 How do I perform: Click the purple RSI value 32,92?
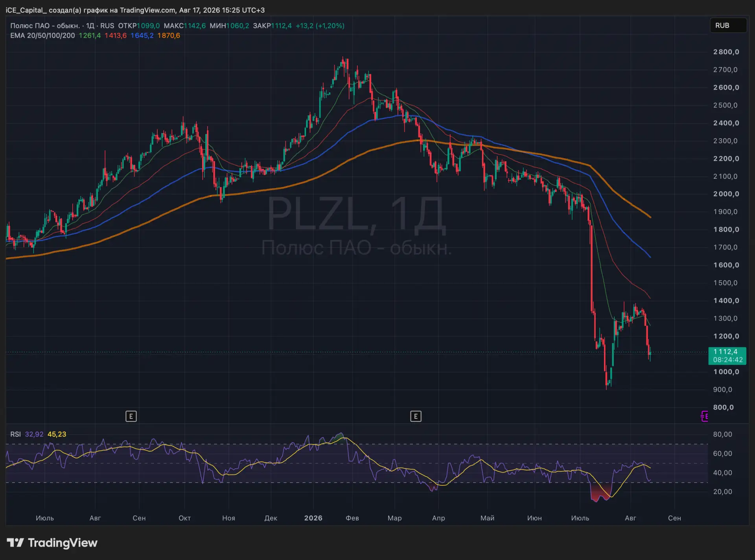pyautogui.click(x=34, y=434)
